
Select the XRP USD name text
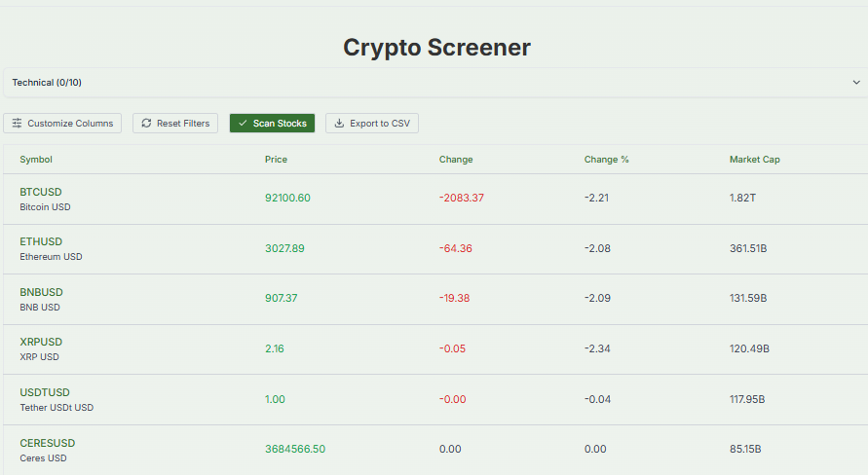[39, 356]
